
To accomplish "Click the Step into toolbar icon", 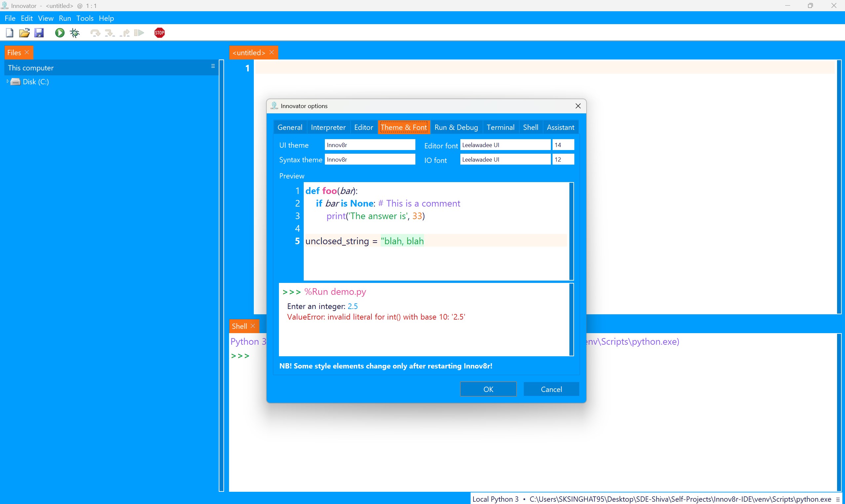I will (110, 33).
